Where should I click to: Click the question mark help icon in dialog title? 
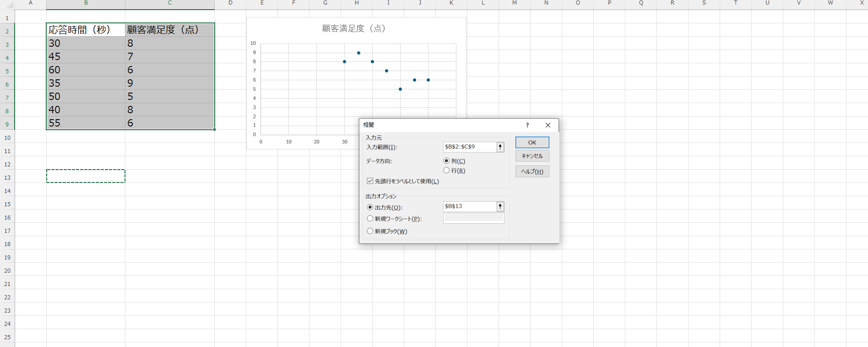[x=527, y=125]
